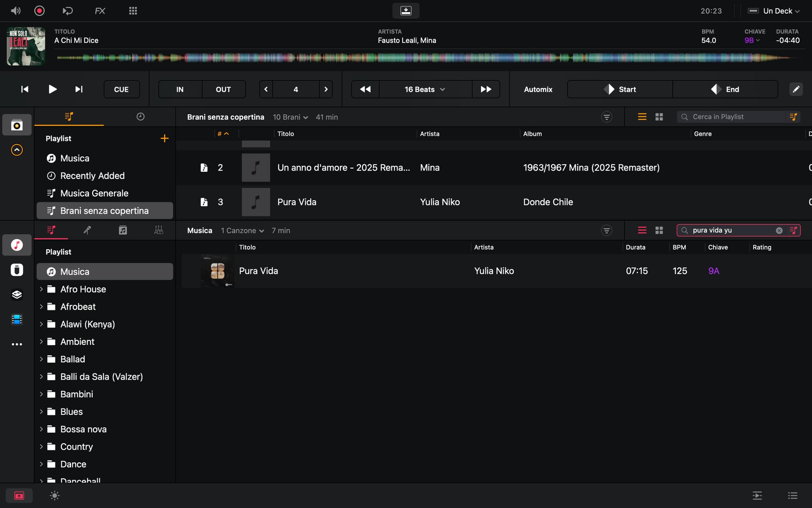The image size is (812, 508).
Task: Select the Recently Added playlist
Action: pos(92,176)
